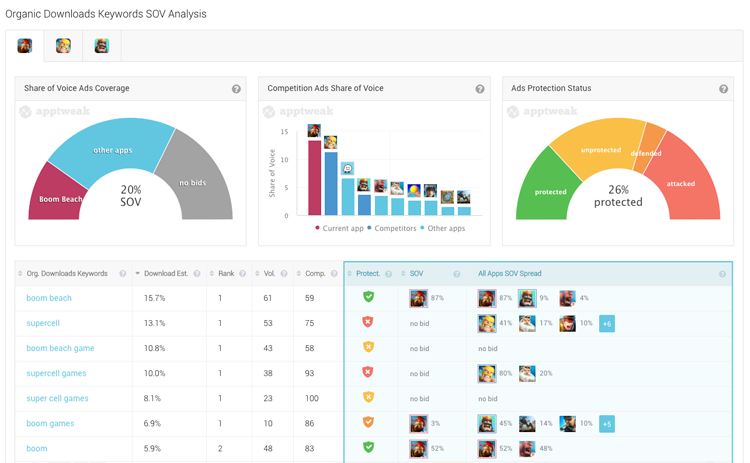Select the Boom Beach app tab

point(25,46)
